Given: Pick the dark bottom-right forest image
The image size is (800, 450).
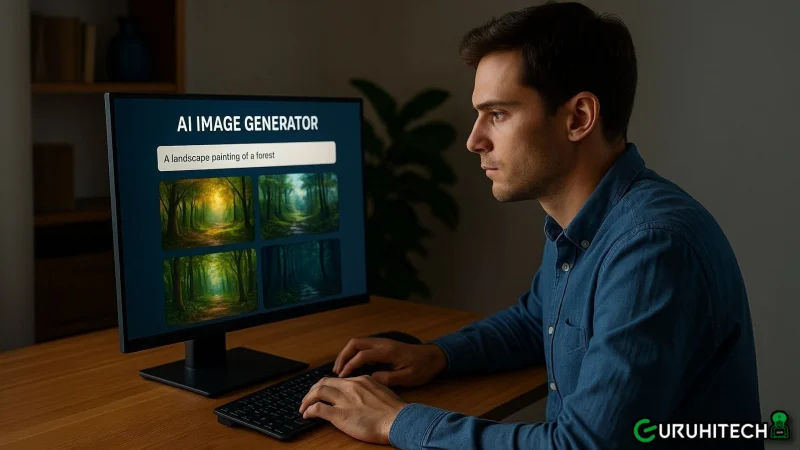Looking at the screenshot, I should 301,271.
